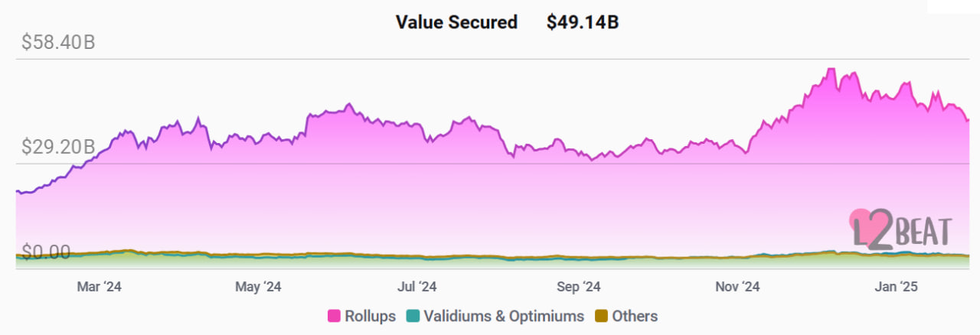Toggle the Rollups series label
The height and width of the screenshot is (335, 980).
click(370, 316)
